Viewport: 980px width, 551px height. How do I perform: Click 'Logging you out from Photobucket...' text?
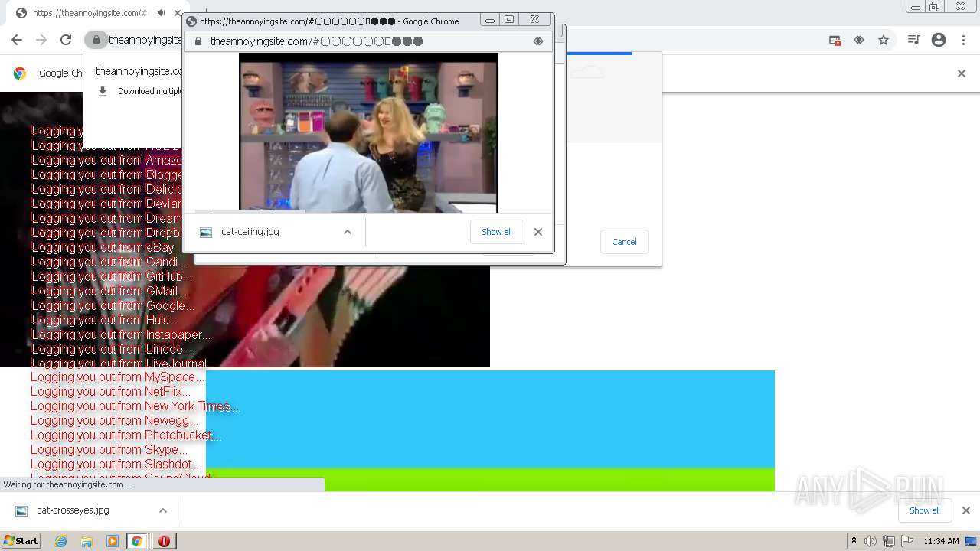126,435
